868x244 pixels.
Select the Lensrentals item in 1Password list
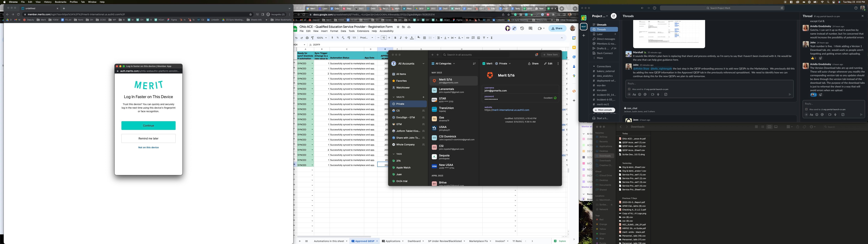(453, 90)
